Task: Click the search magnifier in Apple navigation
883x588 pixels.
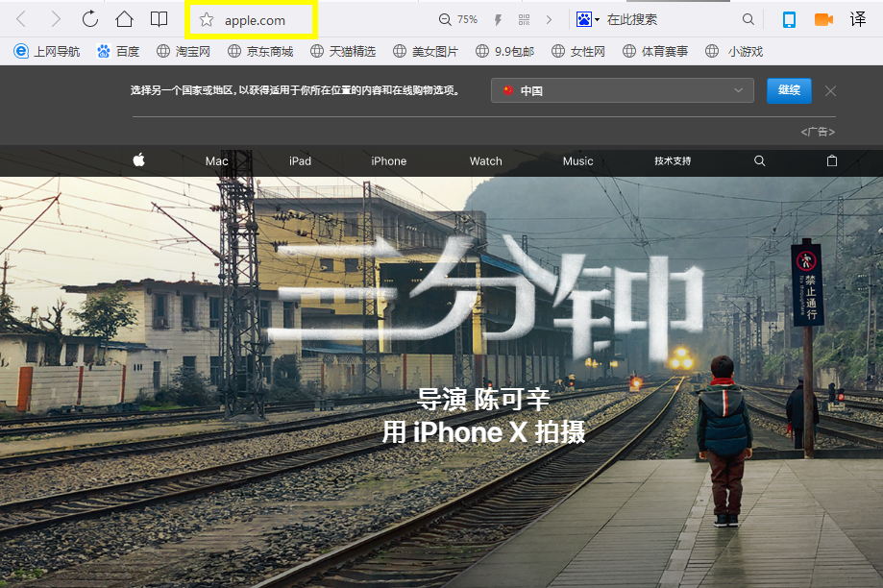Action: [x=760, y=160]
